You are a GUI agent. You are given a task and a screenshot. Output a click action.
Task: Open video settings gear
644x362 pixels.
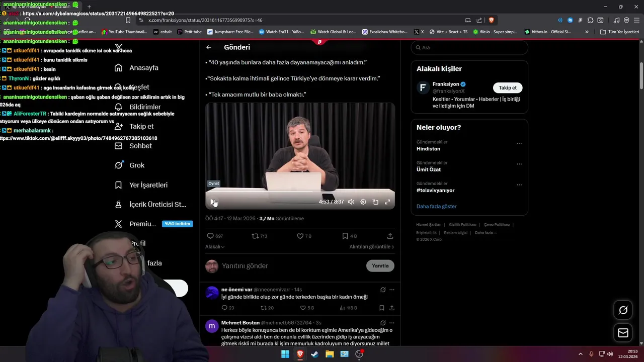click(363, 202)
